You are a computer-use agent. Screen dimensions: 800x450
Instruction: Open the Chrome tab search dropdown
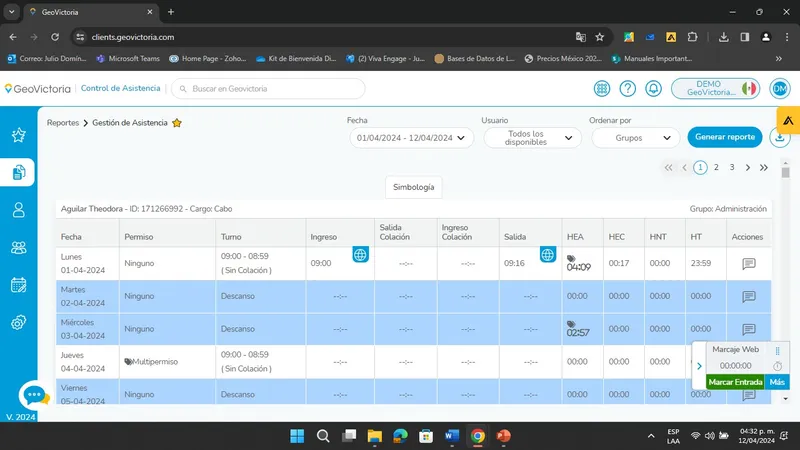coord(11,12)
